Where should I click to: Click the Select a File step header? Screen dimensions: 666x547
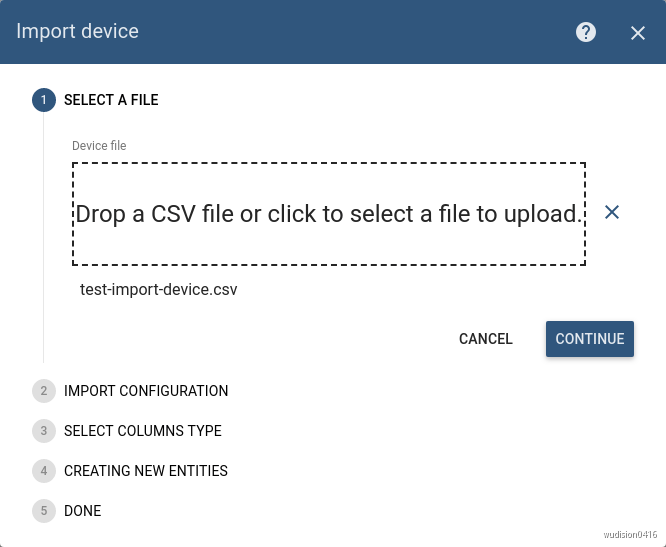click(111, 100)
